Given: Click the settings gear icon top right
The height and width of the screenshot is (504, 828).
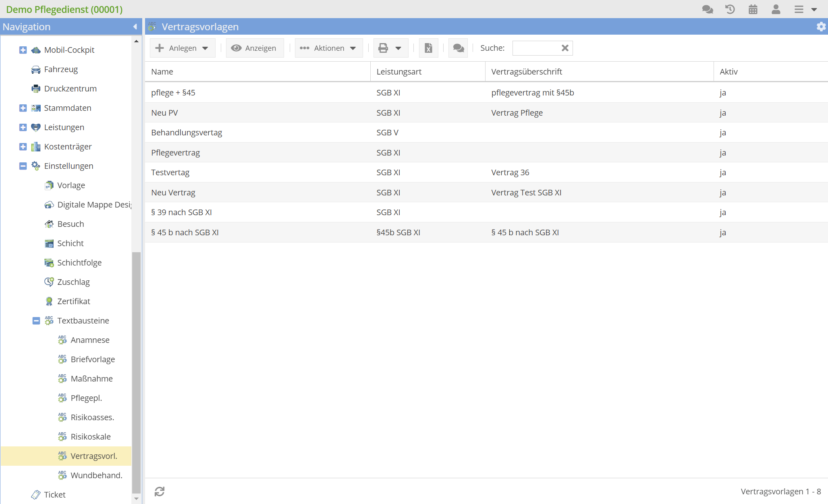Looking at the screenshot, I should coord(822,27).
